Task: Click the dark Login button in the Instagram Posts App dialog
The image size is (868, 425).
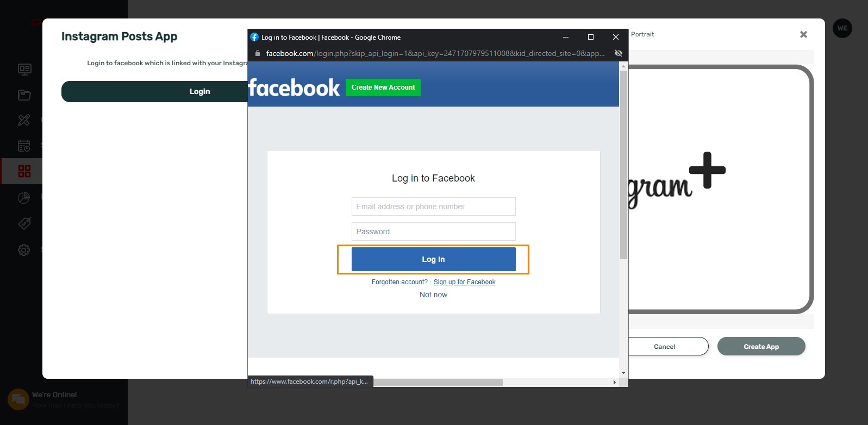Action: (x=154, y=91)
